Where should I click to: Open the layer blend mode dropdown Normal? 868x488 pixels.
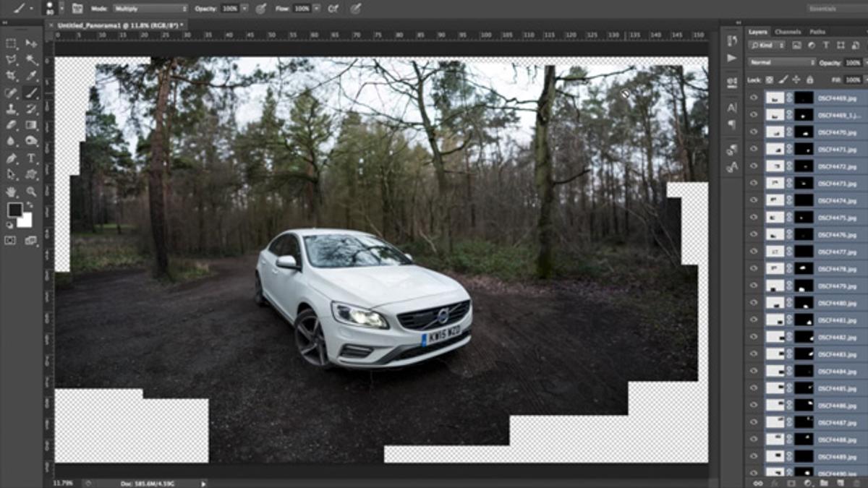781,63
